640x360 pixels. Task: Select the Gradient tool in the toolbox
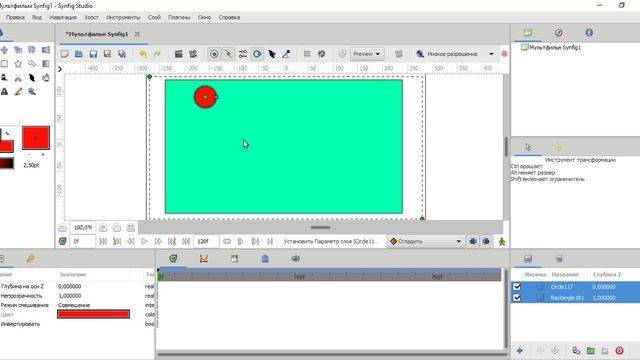[46, 64]
